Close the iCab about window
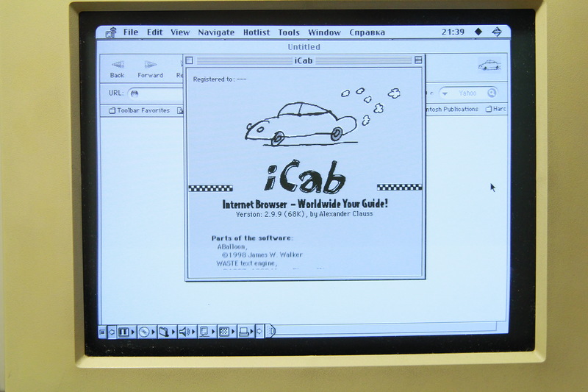 pos(190,60)
